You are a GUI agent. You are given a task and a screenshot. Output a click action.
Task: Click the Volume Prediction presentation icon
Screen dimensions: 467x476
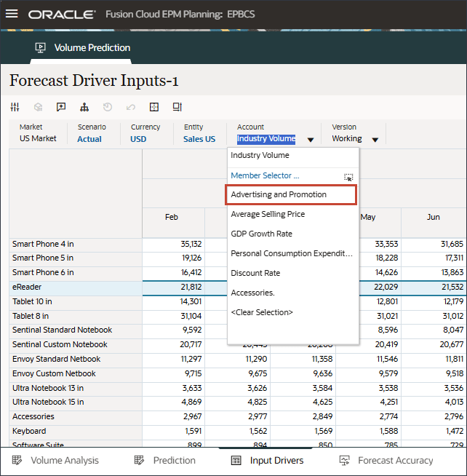tap(40, 47)
